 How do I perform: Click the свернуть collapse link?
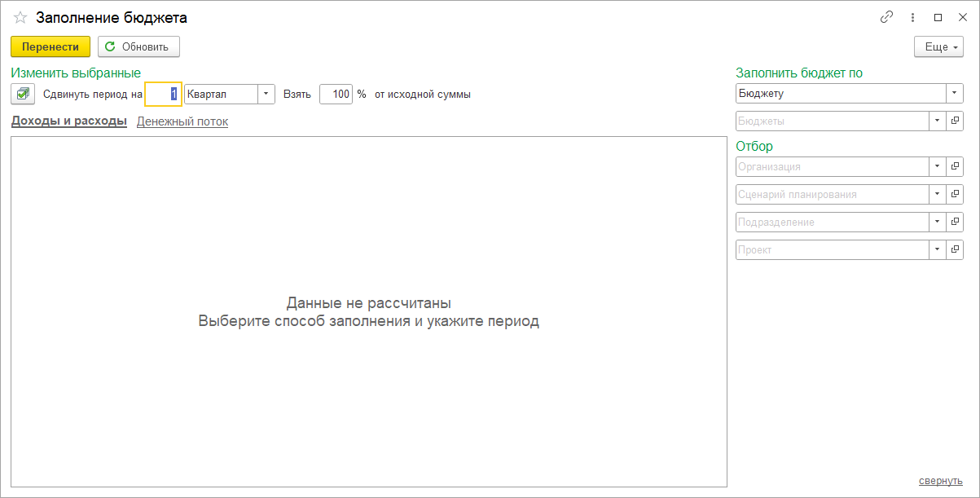point(940,480)
